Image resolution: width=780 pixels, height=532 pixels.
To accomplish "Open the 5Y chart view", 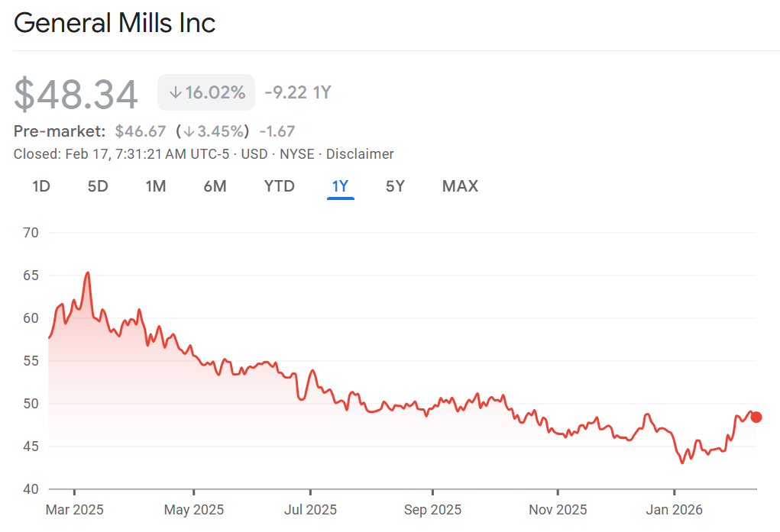I will (395, 186).
